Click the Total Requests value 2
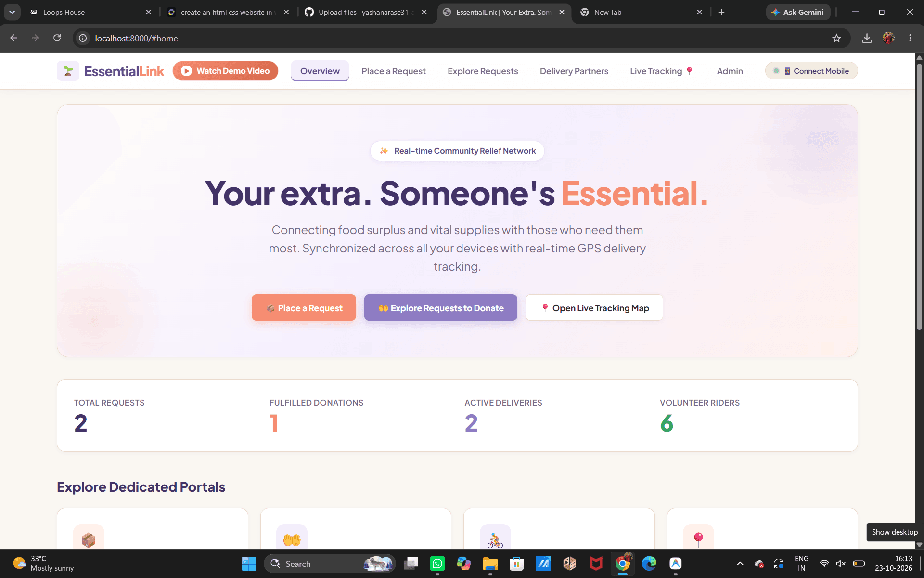Image resolution: width=924 pixels, height=578 pixels. 81,423
